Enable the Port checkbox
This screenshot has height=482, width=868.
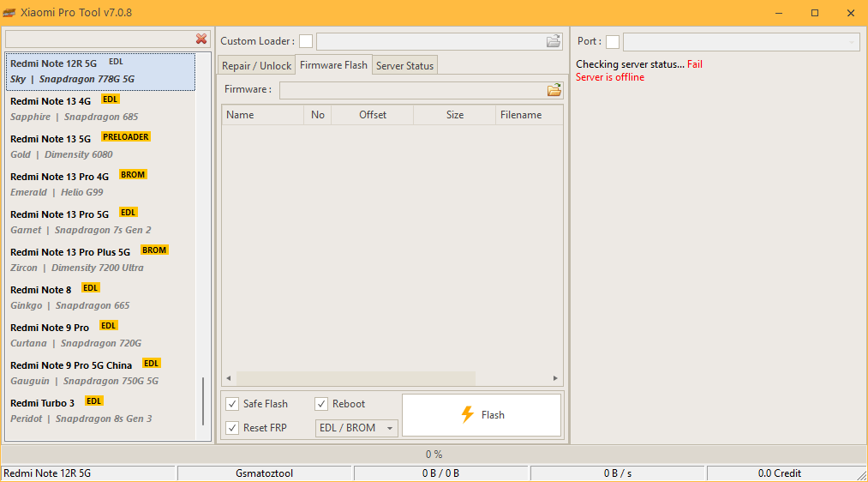tap(613, 42)
